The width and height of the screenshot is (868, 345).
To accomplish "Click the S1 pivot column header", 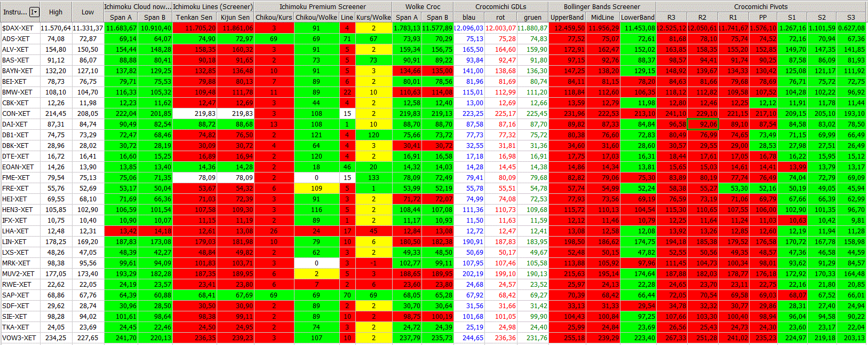I will pos(792,17).
